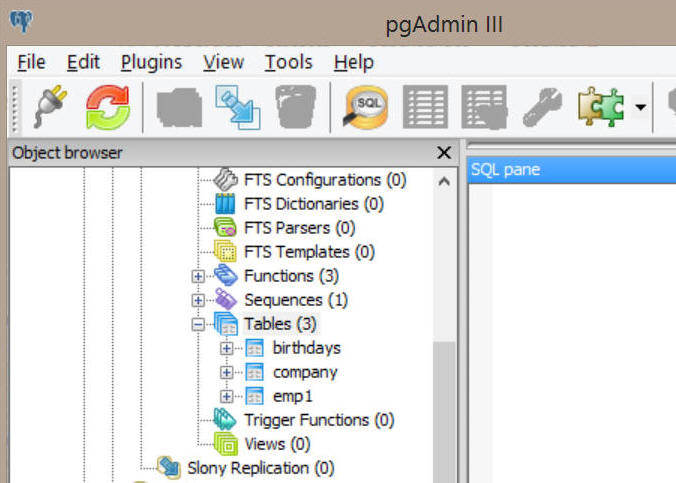This screenshot has width=676, height=483.
Task: Expand the Sequences (1) node
Action: (198, 300)
